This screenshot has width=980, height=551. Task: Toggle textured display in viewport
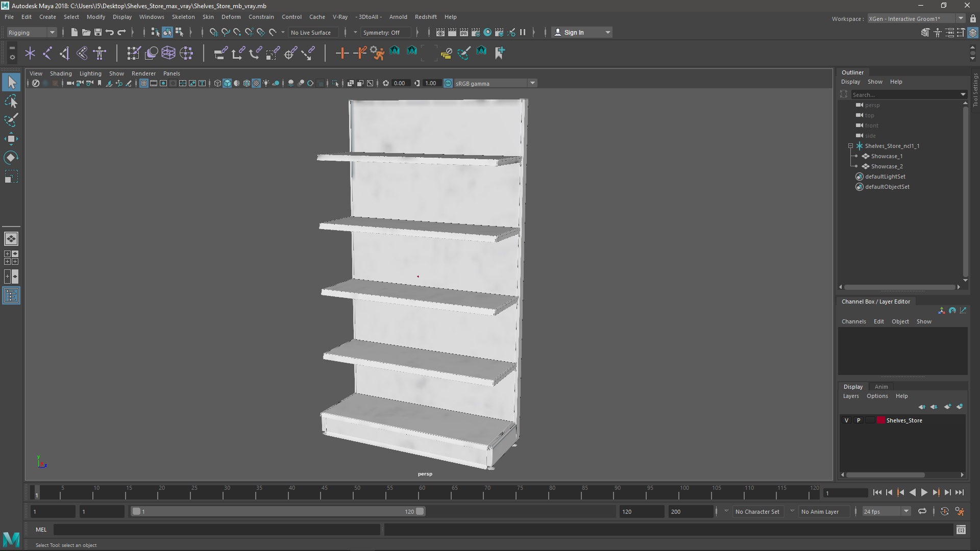[256, 83]
